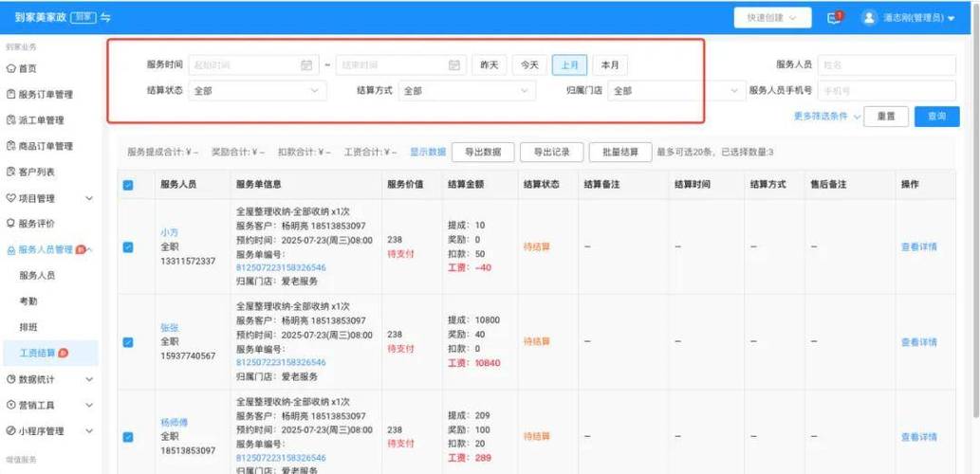Uncheck the row checkbox for 杨师傅

pyautogui.click(x=128, y=437)
